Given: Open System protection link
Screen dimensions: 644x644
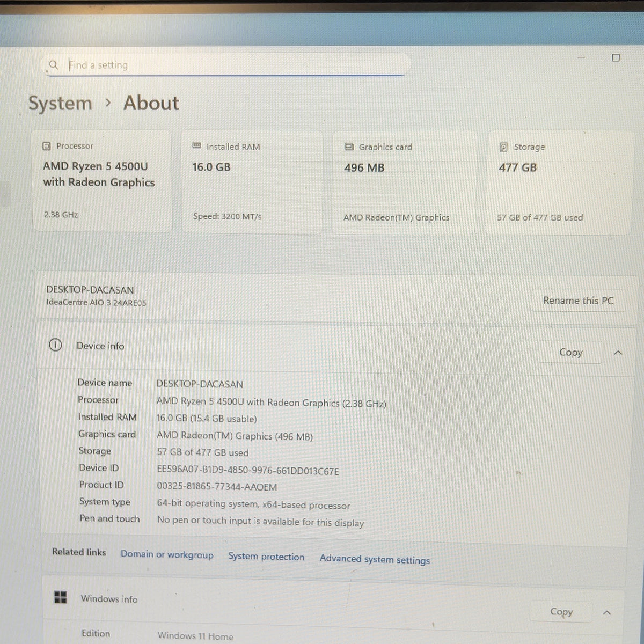Looking at the screenshot, I should 266,557.
